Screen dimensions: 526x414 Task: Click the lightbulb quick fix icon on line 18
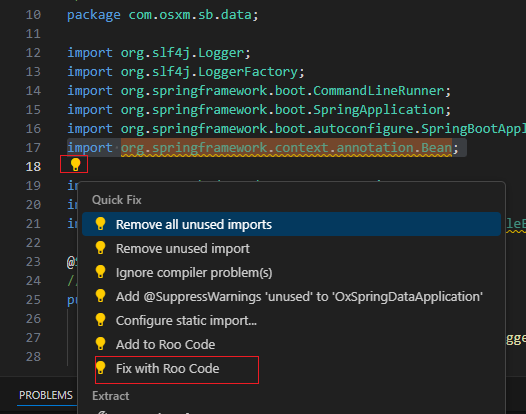(75, 165)
